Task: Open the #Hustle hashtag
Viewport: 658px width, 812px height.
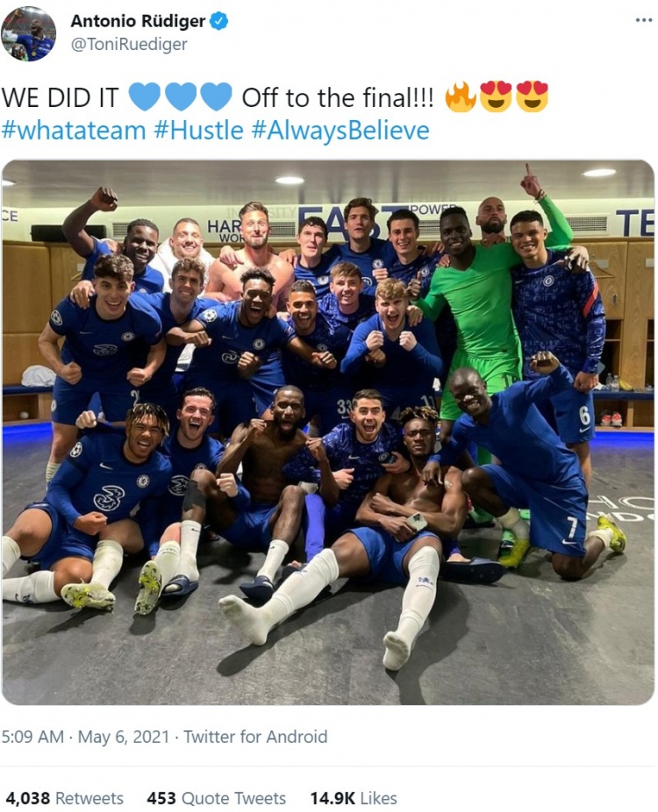Action: tap(198, 130)
